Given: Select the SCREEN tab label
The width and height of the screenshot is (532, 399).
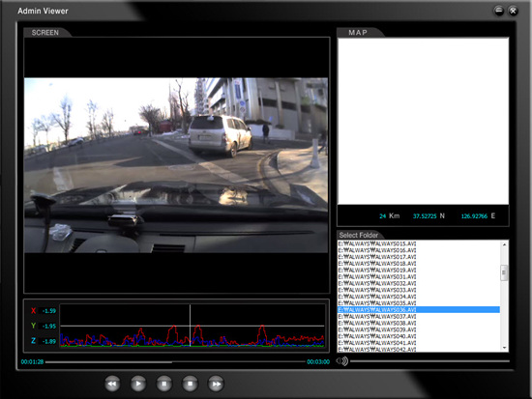Looking at the screenshot, I should pos(45,33).
